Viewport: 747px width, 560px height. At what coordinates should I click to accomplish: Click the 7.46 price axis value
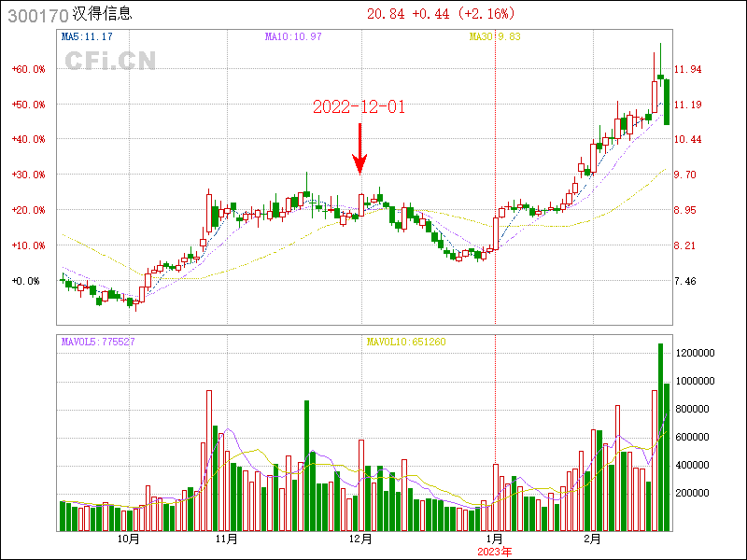click(x=685, y=282)
